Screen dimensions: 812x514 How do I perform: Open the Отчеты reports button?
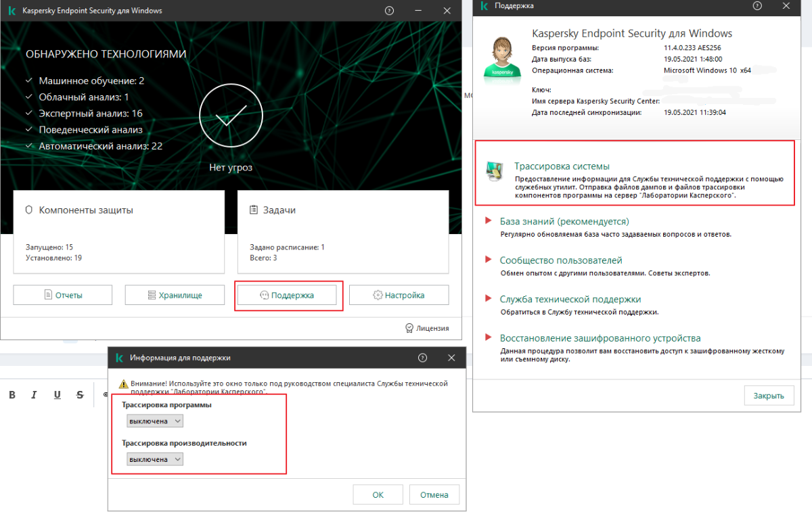tap(62, 295)
